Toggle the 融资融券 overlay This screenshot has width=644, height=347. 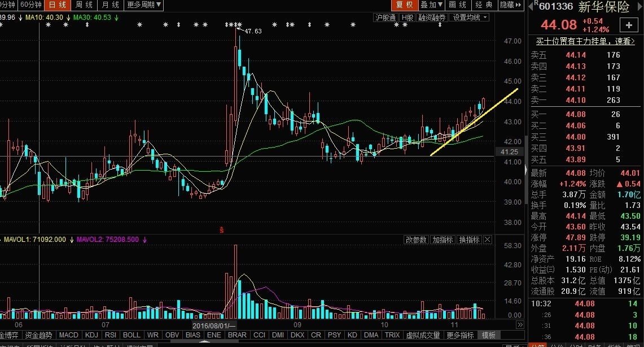click(x=432, y=18)
